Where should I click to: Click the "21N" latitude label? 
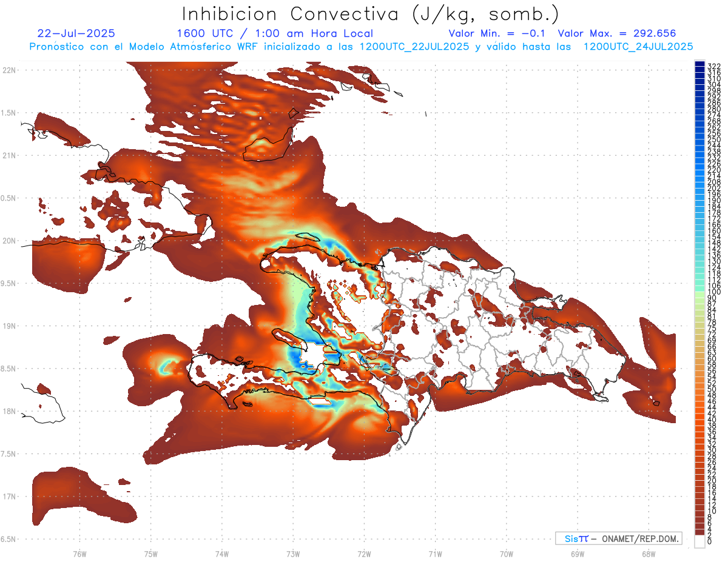[x=9, y=155]
